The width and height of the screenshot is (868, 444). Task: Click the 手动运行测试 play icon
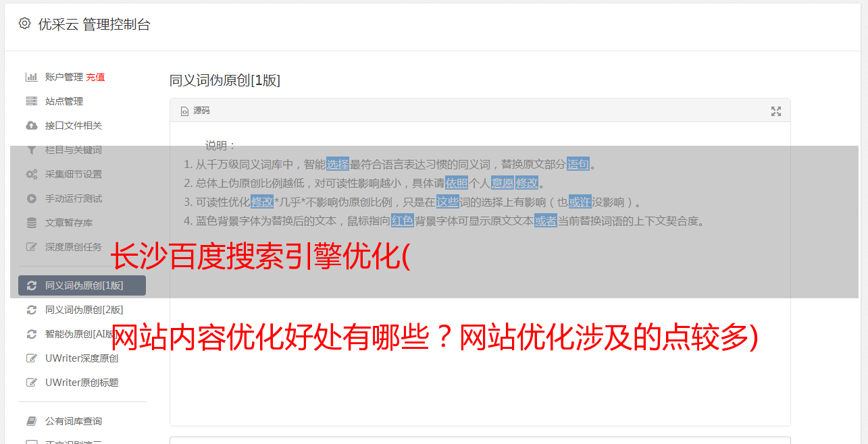[x=31, y=198]
